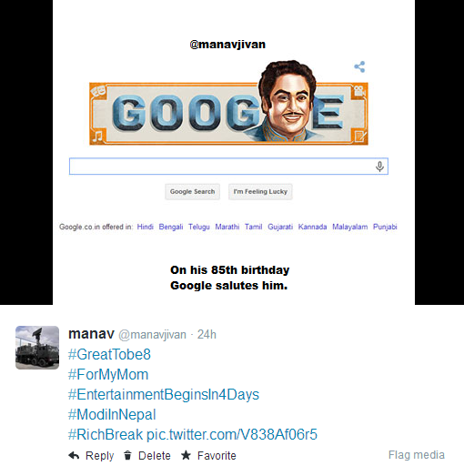Open hashtag #ForMyMom
464x476 pixels.
point(108,374)
